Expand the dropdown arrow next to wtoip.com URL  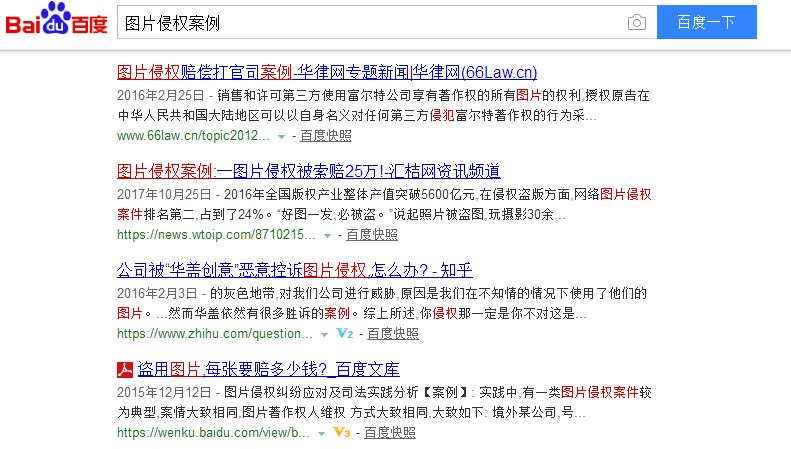(x=327, y=236)
